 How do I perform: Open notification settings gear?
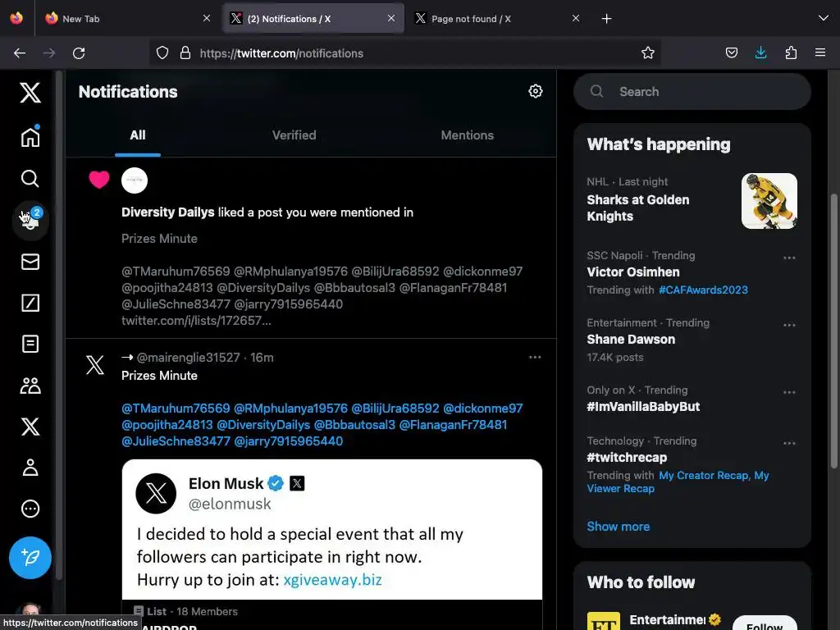(x=536, y=92)
